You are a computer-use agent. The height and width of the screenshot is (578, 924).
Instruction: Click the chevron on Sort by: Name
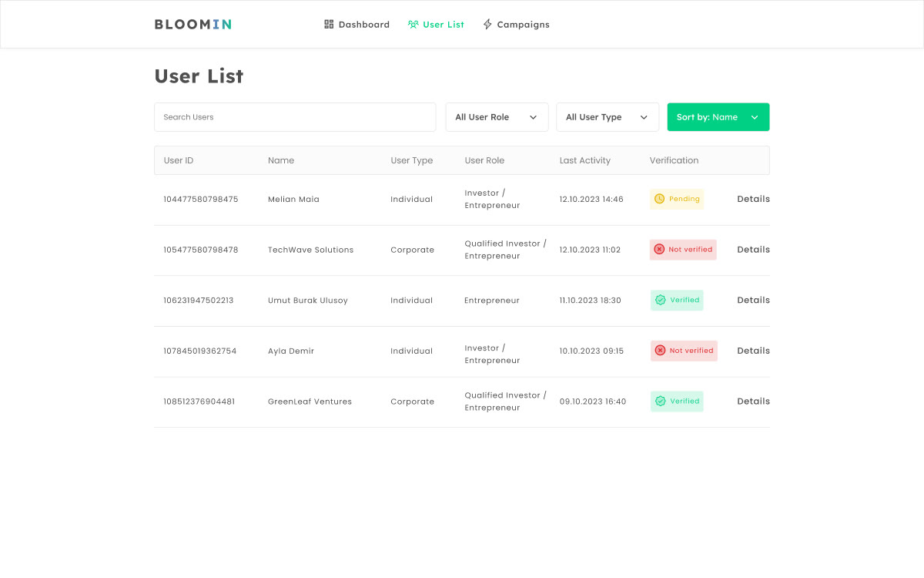point(755,117)
